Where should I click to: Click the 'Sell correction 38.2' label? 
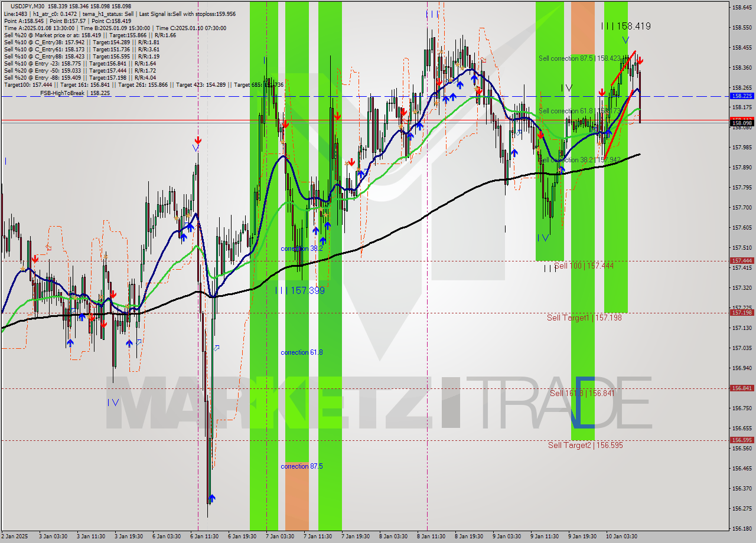pyautogui.click(x=579, y=160)
